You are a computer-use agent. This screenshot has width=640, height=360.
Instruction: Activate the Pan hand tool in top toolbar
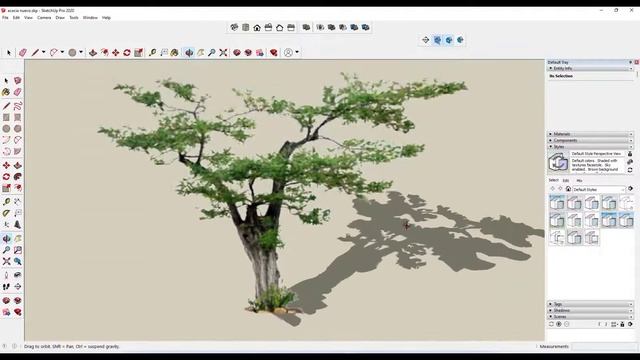[200, 53]
